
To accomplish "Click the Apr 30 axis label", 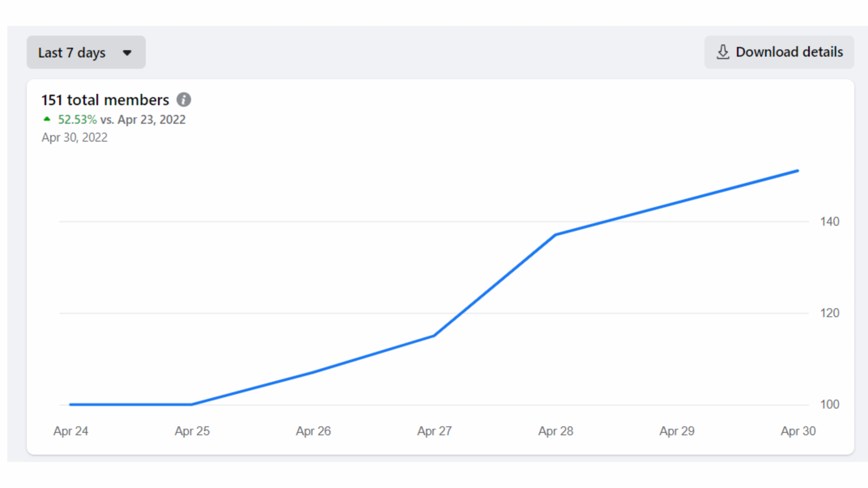I will (798, 431).
